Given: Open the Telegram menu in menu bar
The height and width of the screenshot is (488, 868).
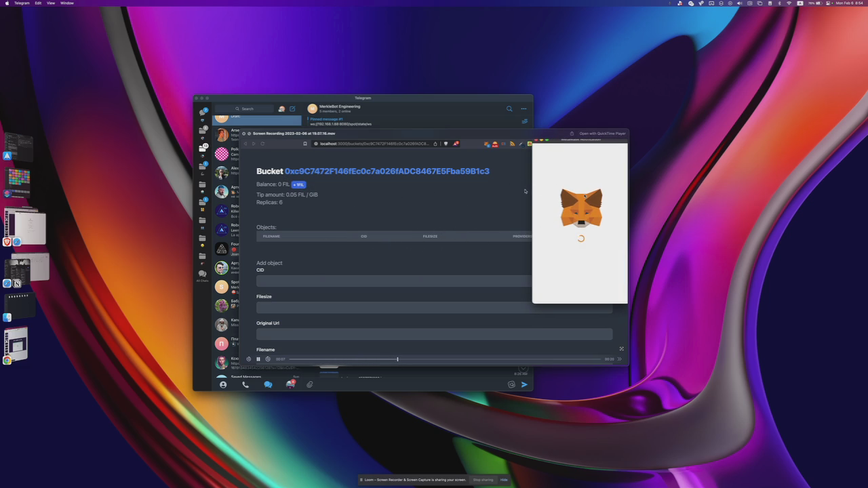Looking at the screenshot, I should (x=22, y=3).
